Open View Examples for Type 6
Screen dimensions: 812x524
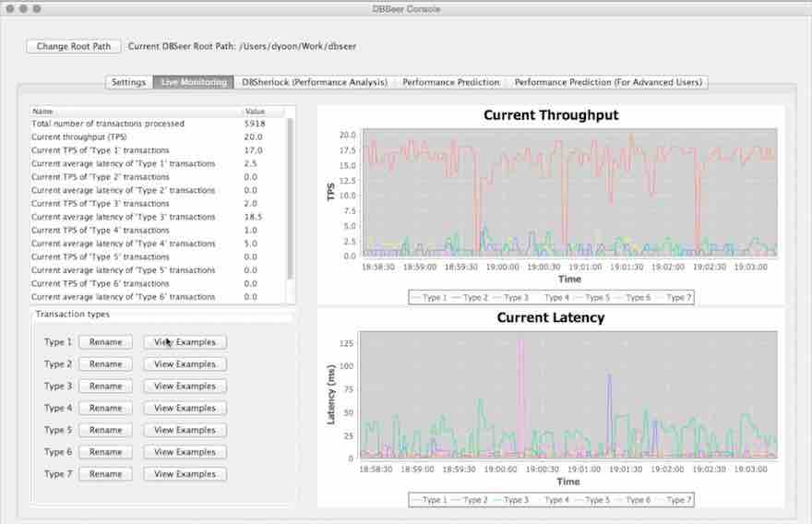[x=185, y=452]
